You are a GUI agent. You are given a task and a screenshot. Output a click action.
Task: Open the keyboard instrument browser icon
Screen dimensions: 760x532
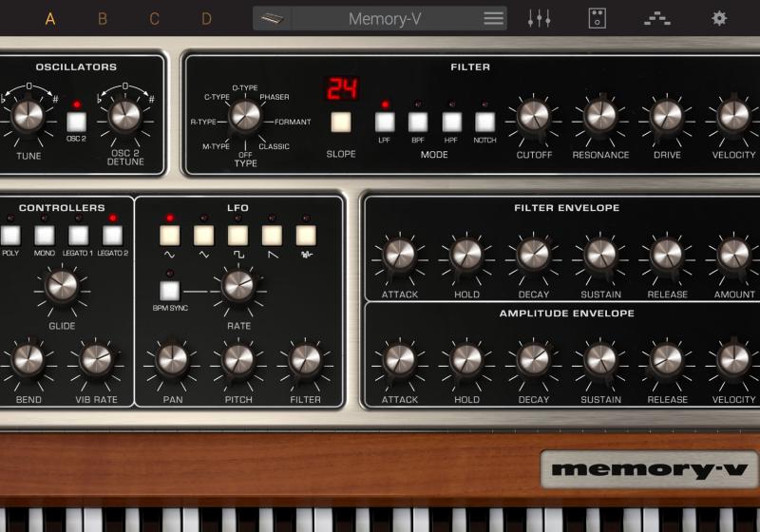[273, 19]
